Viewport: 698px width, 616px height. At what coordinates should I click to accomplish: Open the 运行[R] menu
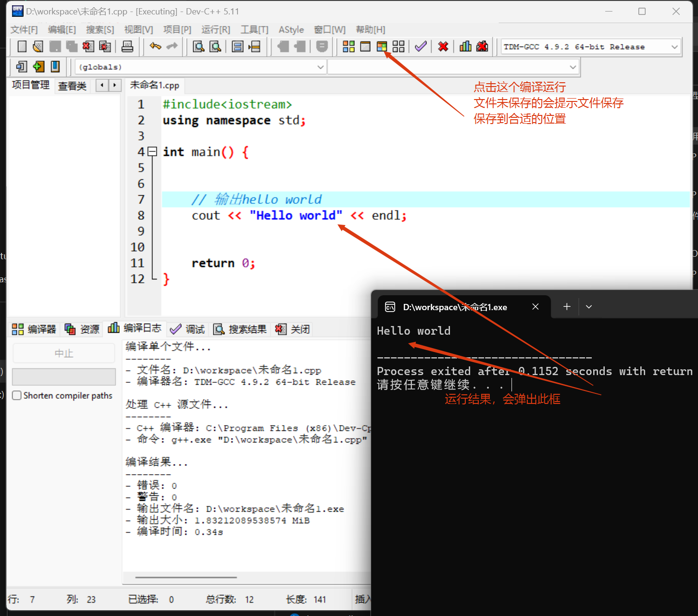(216, 30)
